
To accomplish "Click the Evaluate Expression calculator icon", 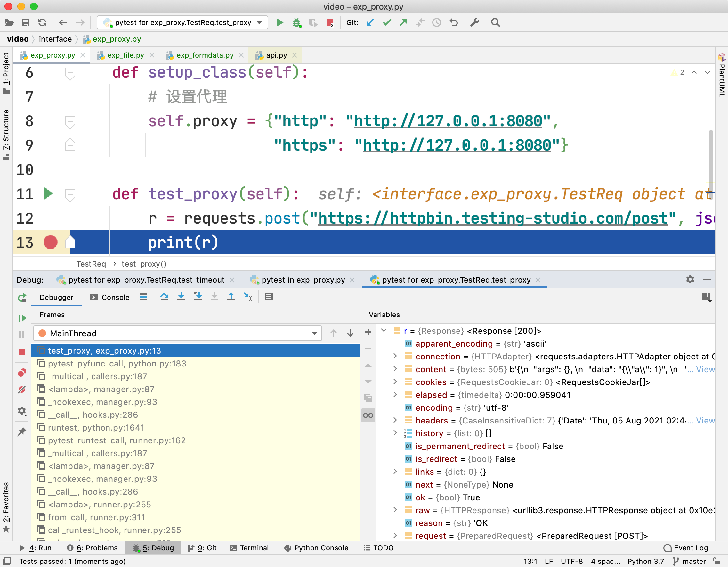I will pyautogui.click(x=269, y=297).
